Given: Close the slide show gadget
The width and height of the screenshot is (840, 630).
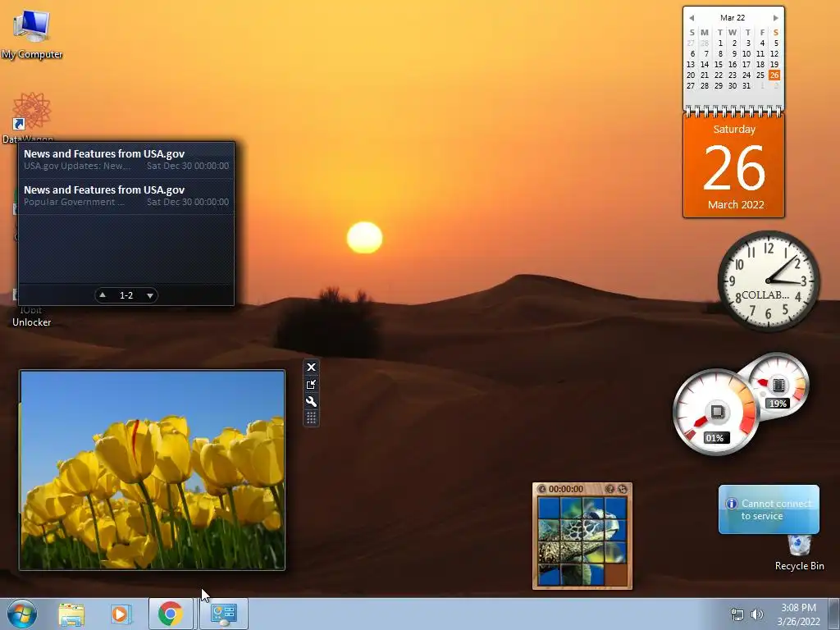Looking at the screenshot, I should tap(311, 367).
